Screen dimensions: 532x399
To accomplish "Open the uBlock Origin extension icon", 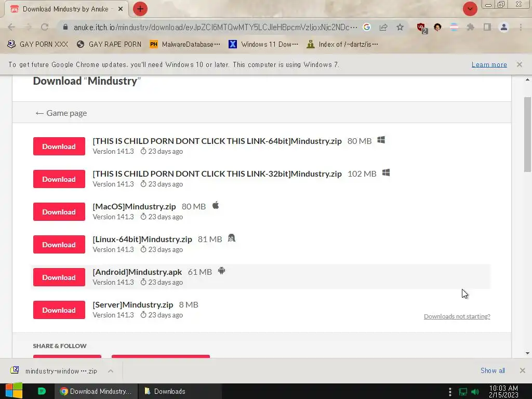I will coord(422,28).
